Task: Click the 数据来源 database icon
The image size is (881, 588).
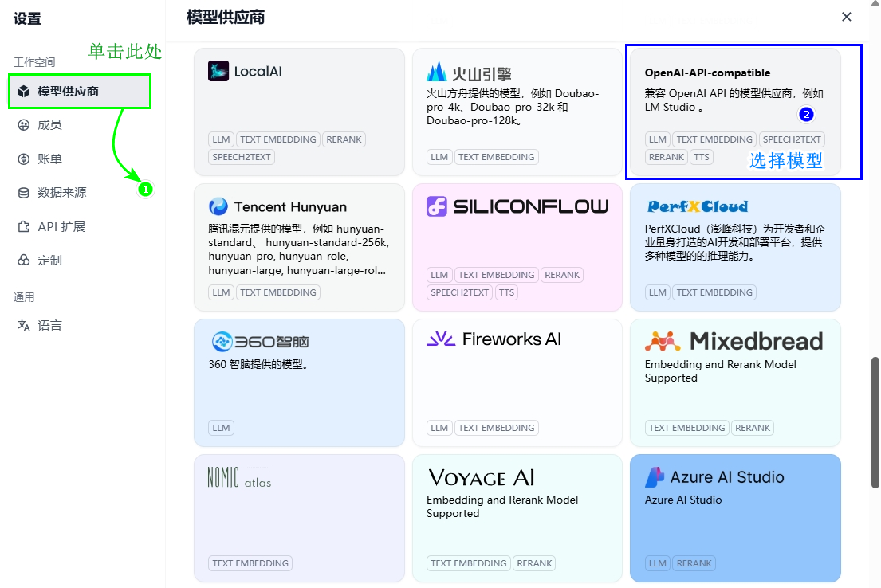Action: (24, 193)
